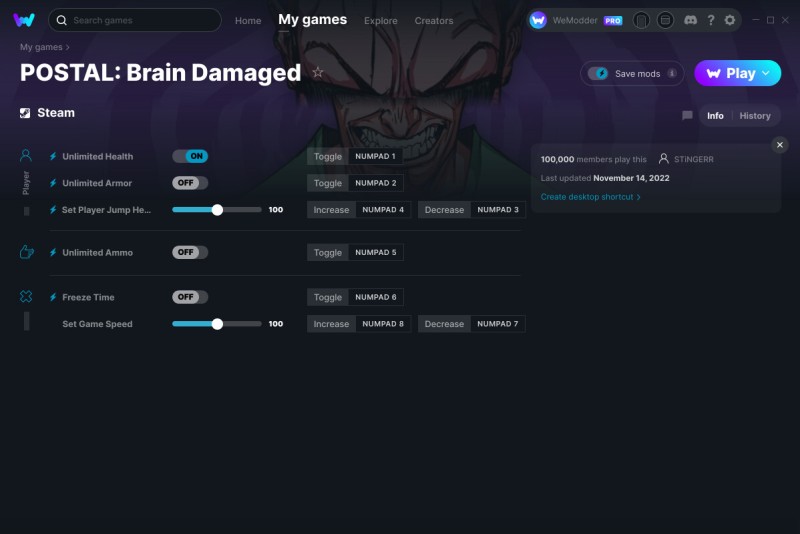Click the second round icon before Discord

pos(665,20)
